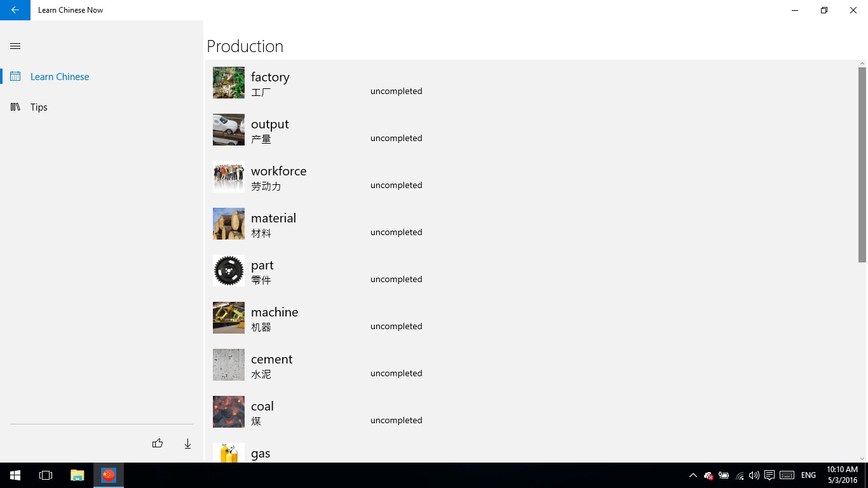Click the scroll down arrow of the list

point(862,458)
